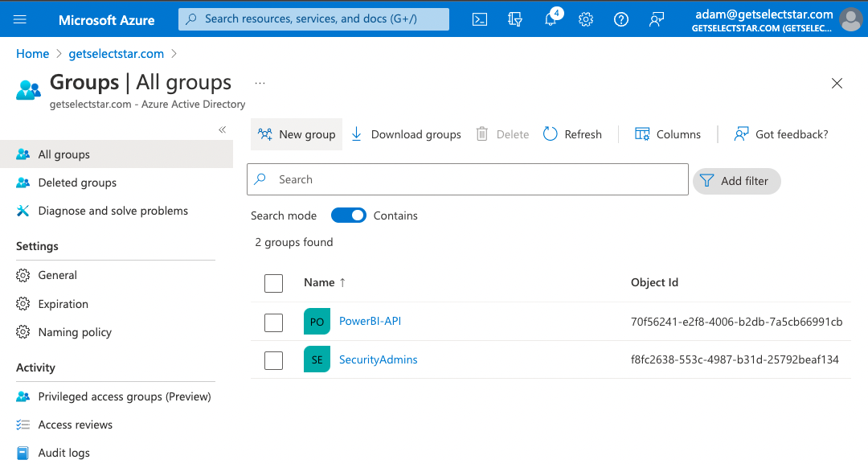Open the SecurityAdmins group link
868x464 pixels.
378,359
